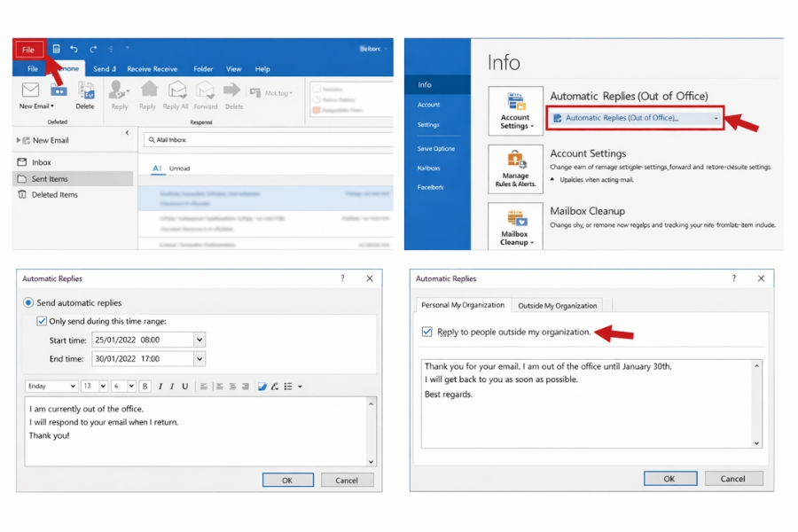Switch to the Outside My Organization tab
Screen dimensions: 798x532
point(558,305)
